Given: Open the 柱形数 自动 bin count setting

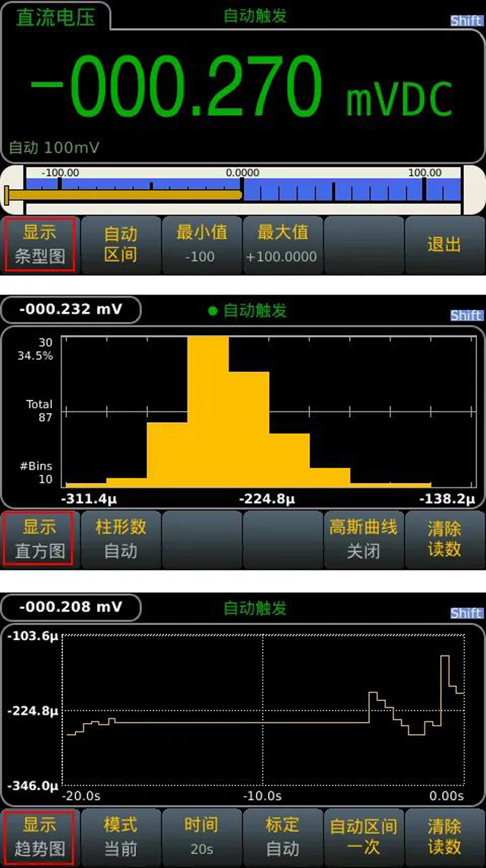Looking at the screenshot, I should [x=121, y=538].
